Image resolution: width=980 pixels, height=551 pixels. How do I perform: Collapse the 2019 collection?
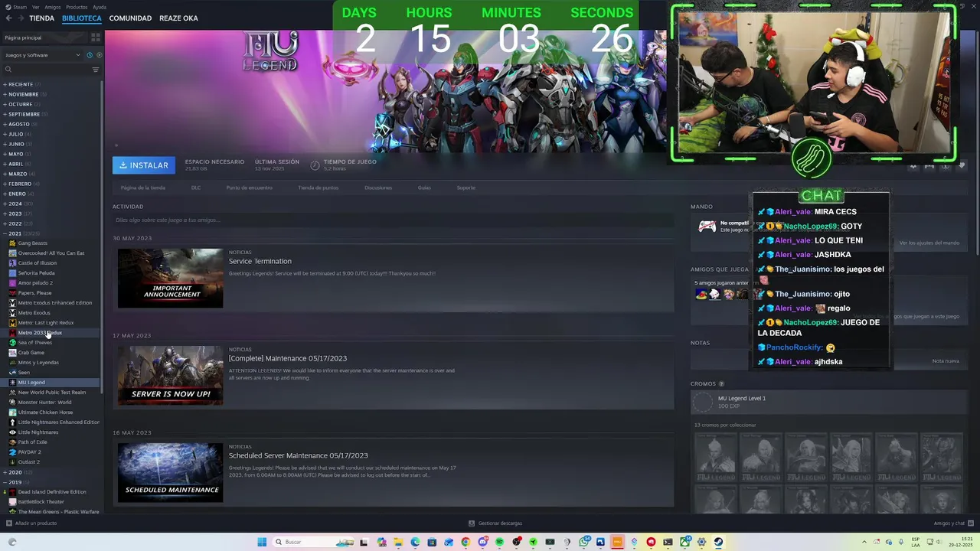[15, 482]
